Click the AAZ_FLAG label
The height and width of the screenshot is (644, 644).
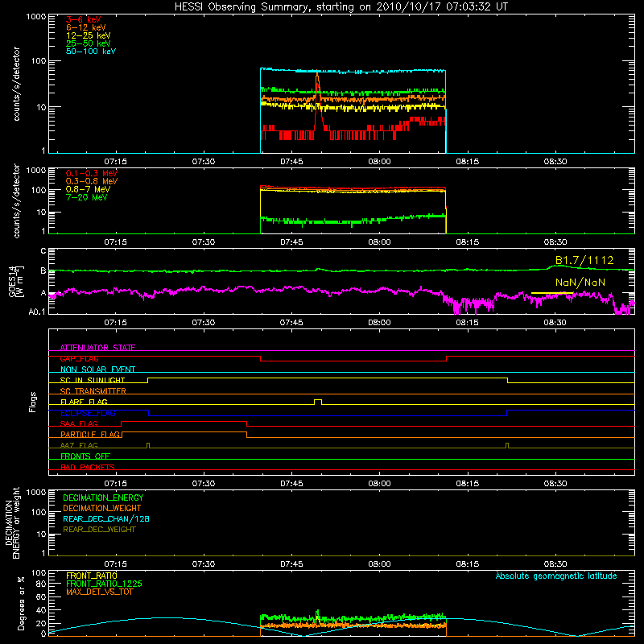pos(79,445)
